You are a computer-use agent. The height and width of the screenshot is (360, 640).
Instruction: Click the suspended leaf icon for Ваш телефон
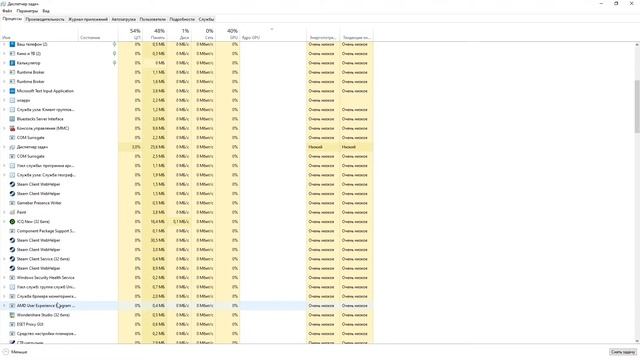click(114, 44)
